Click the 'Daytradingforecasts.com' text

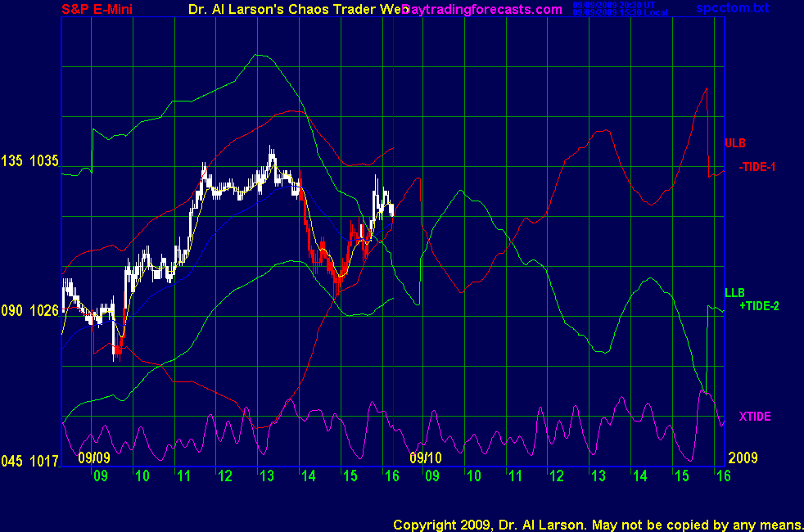point(482,9)
